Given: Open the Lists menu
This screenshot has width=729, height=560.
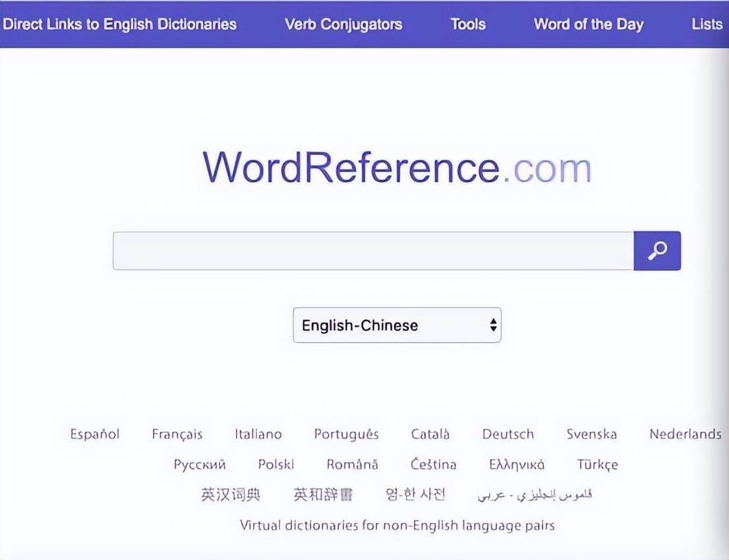Looking at the screenshot, I should [707, 24].
